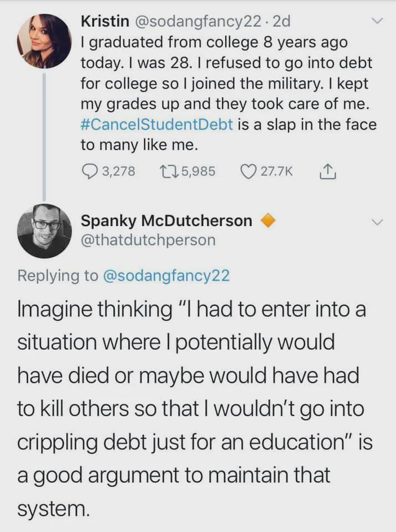Reply to Kristin's tweet

(89, 170)
